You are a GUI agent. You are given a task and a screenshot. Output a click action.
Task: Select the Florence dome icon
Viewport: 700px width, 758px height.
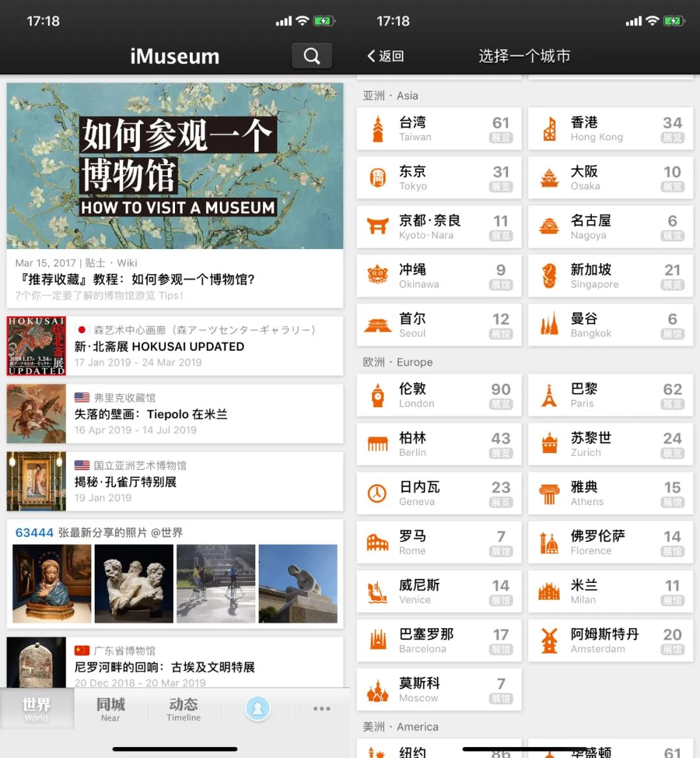(549, 543)
